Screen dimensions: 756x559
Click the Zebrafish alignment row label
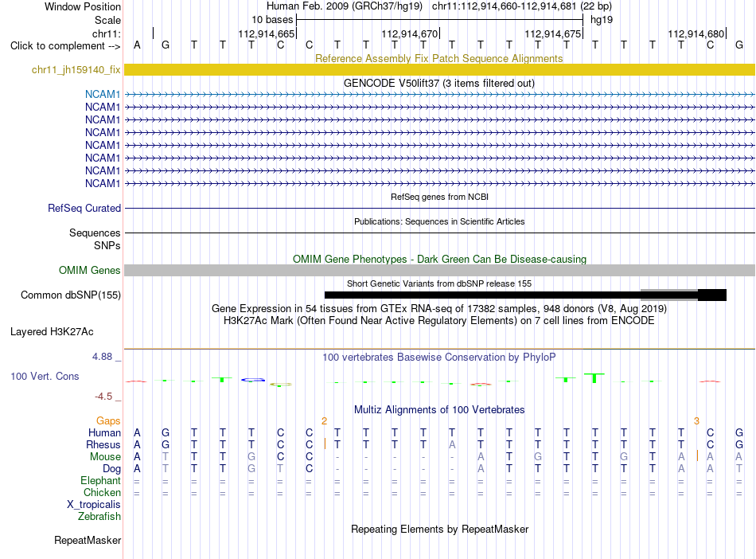click(99, 517)
